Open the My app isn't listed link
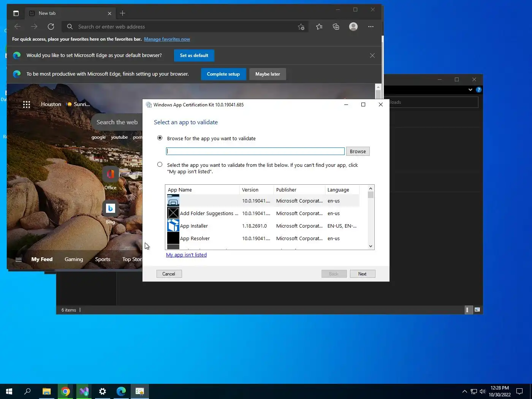The height and width of the screenshot is (399, 532). (x=186, y=255)
